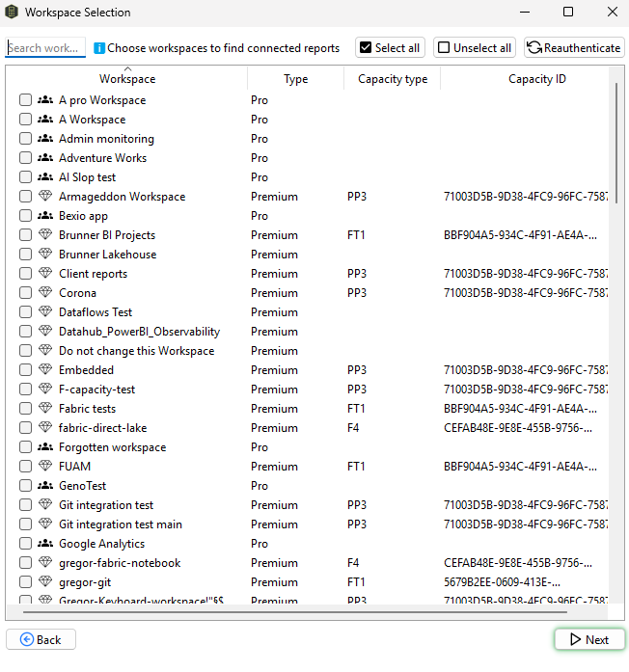Click the Premium type for Brunner Lakehouse
Screen dimensions: 629x672
point(274,255)
